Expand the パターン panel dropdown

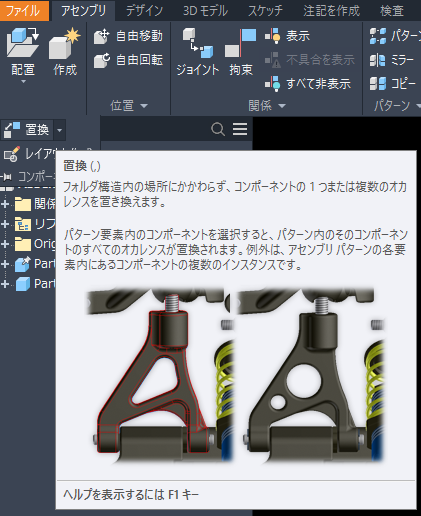coord(418,106)
